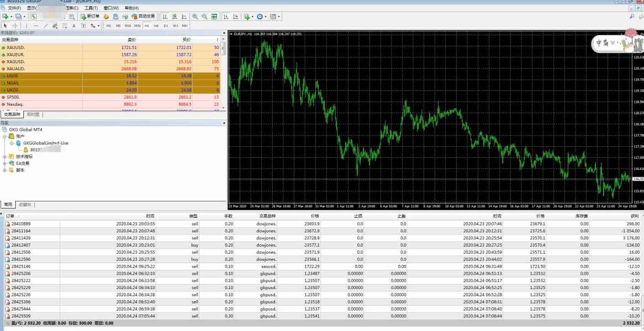Switch chart to D1 timeframe
644x331 pixels.
pyautogui.click(x=166, y=26)
